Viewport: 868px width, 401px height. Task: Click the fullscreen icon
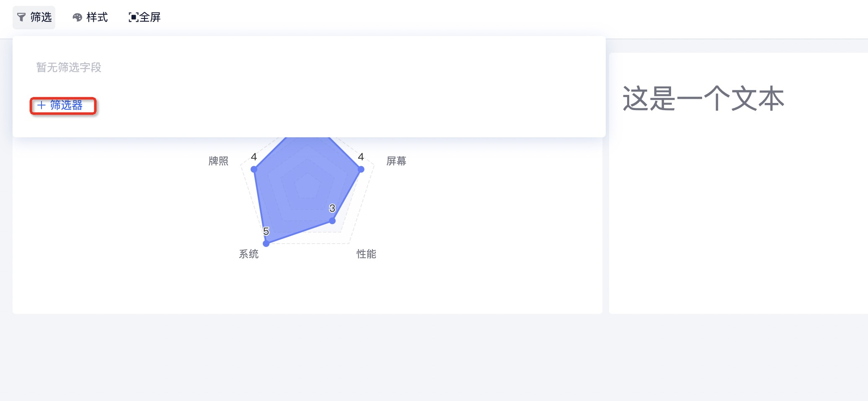133,17
